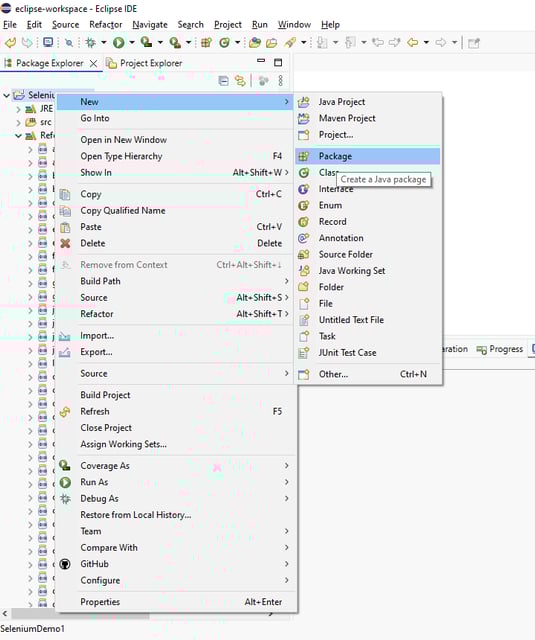The height and width of the screenshot is (640, 535).
Task: Expand the JRE library tree node
Action: coord(18,109)
